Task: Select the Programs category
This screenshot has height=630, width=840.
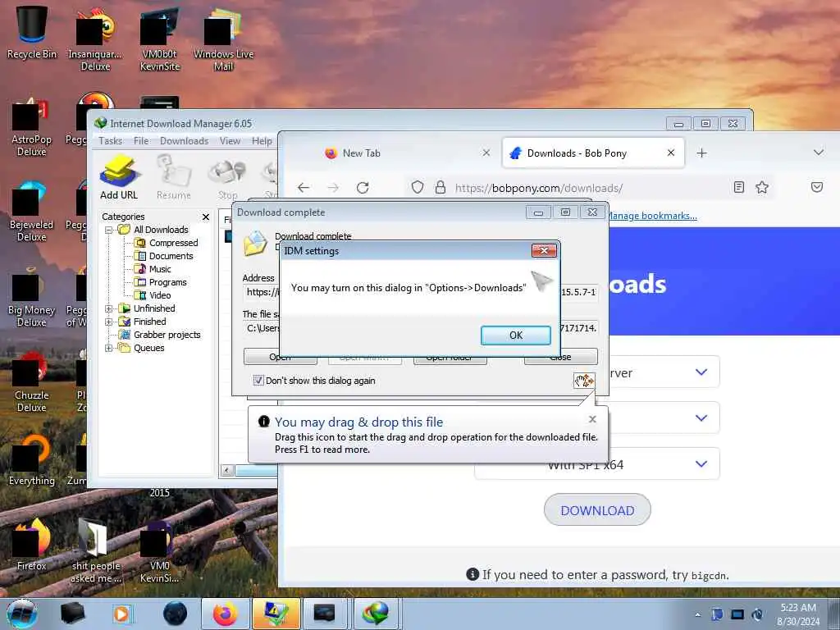Action: click(167, 282)
